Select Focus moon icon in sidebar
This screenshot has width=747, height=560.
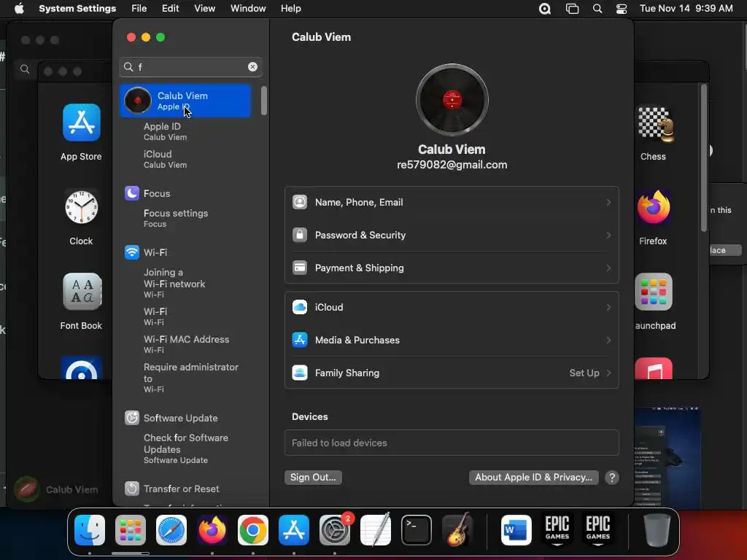132,193
